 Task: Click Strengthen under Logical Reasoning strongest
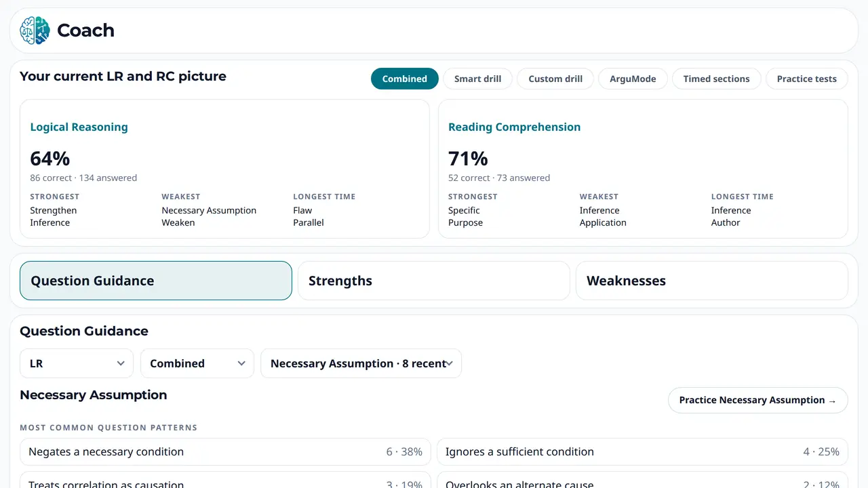tap(54, 210)
